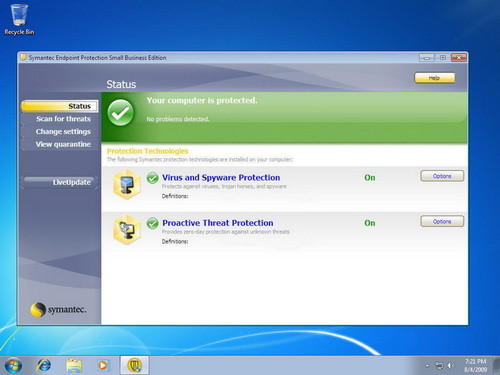This screenshot has width=500, height=375.
Task: Click the volume speaker tray icon
Action: pyautogui.click(x=451, y=366)
